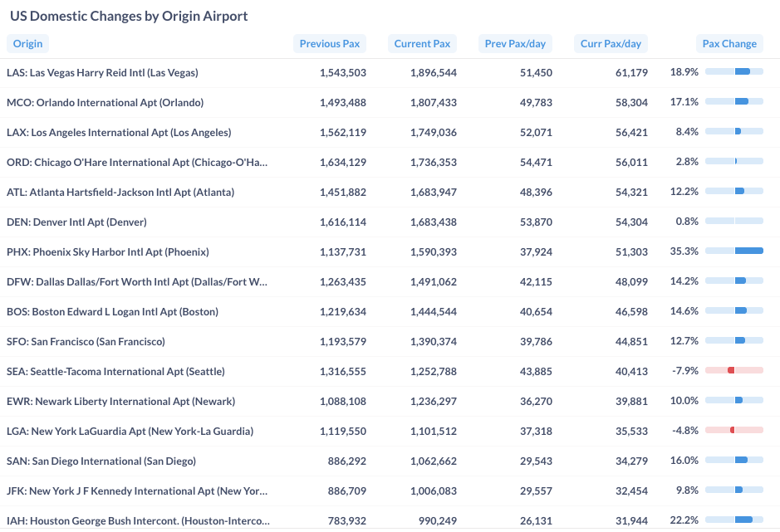Click the US Domestic Changes table title

click(x=129, y=16)
